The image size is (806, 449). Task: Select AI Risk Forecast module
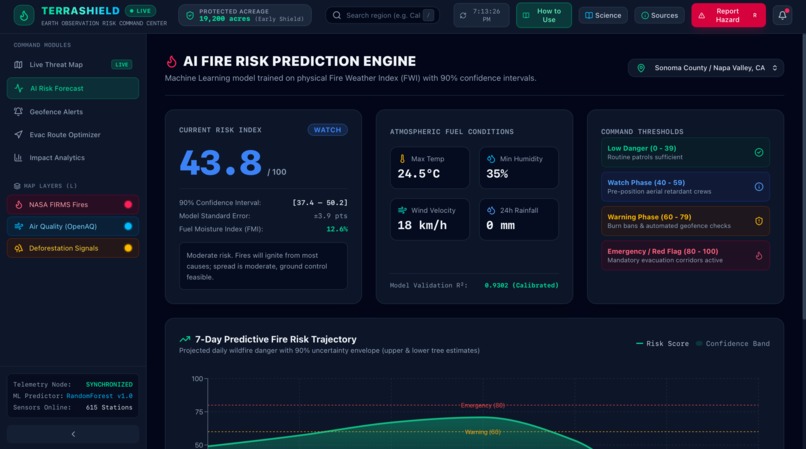tap(73, 88)
